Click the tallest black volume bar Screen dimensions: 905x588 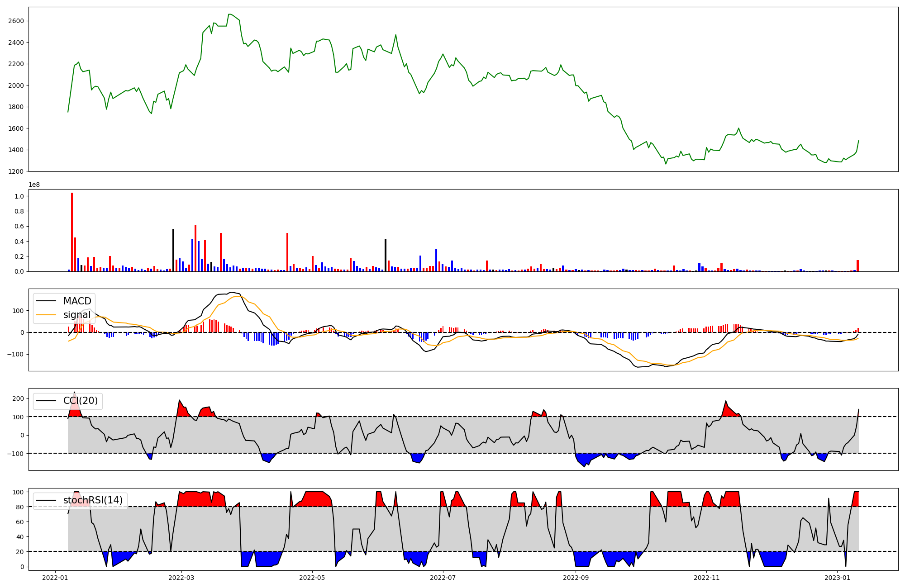pyautogui.click(x=173, y=250)
